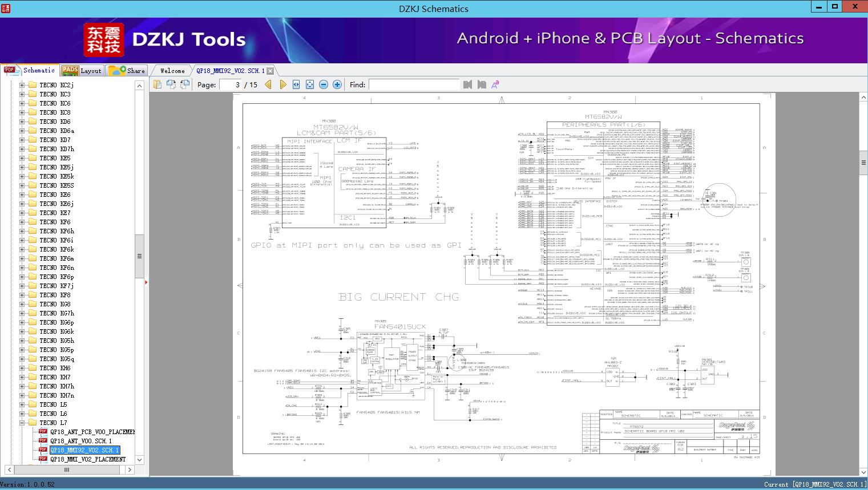
Task: Switch to the Layout tab
Action: click(82, 71)
